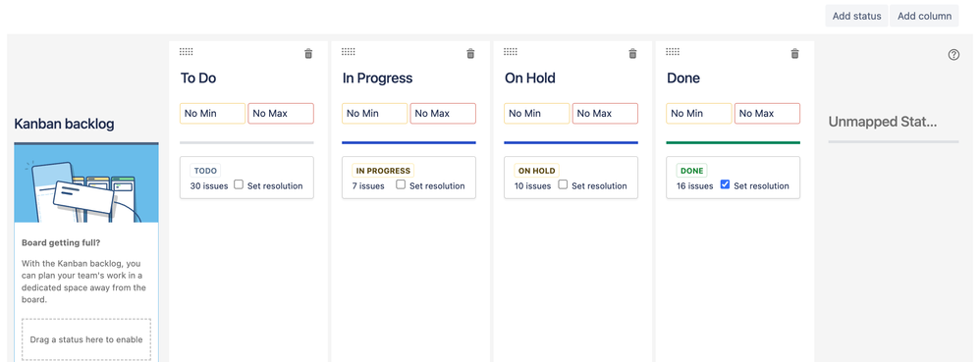Delete the To Do column with trash icon
The width and height of the screenshot is (980, 362).
308,54
